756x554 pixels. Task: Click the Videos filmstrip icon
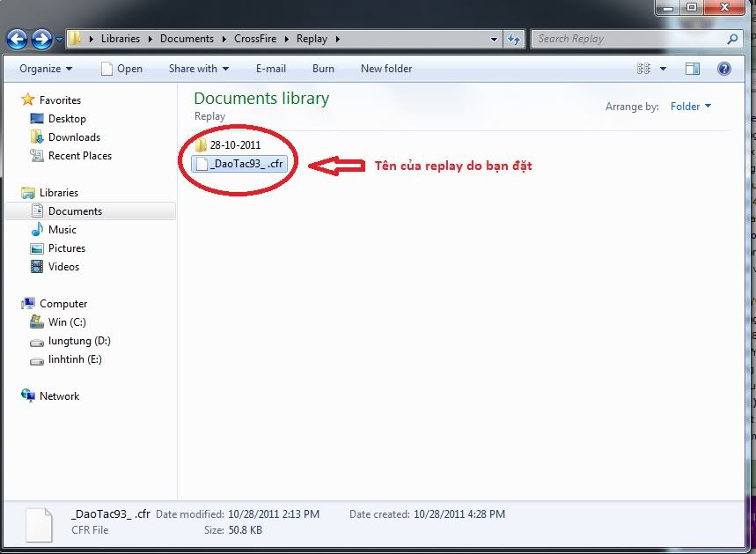37,266
